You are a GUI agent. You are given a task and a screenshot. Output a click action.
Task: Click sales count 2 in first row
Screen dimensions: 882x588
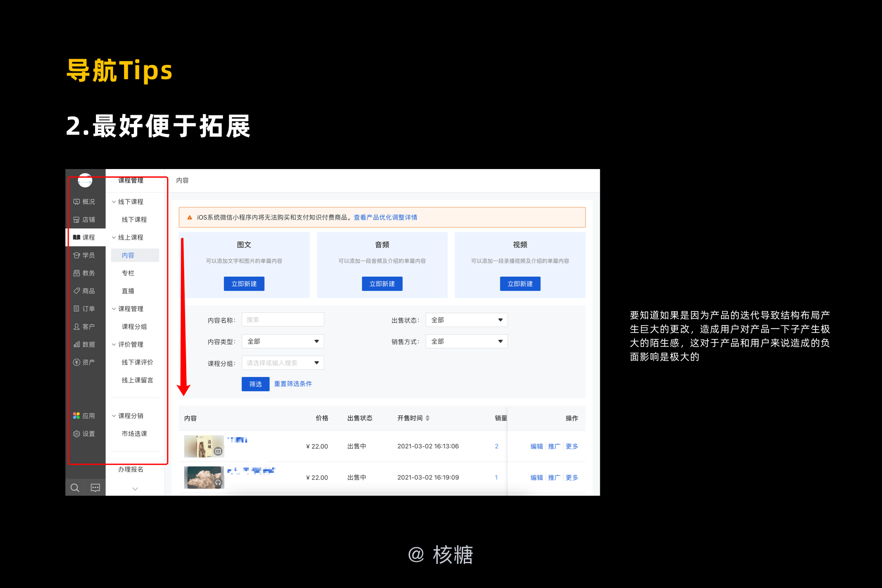click(497, 446)
